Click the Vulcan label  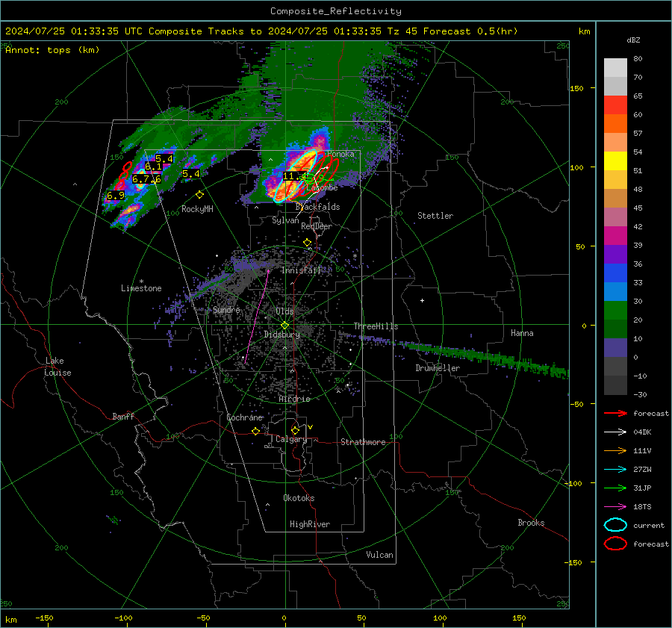(379, 555)
